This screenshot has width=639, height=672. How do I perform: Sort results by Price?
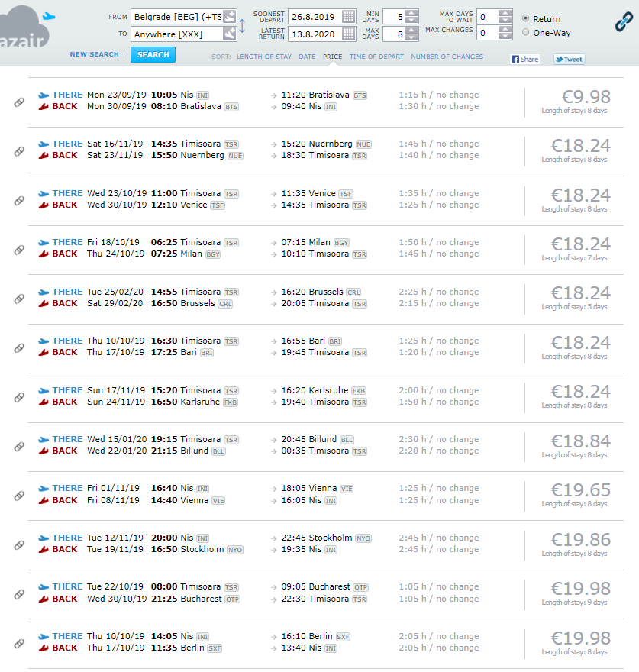333,57
